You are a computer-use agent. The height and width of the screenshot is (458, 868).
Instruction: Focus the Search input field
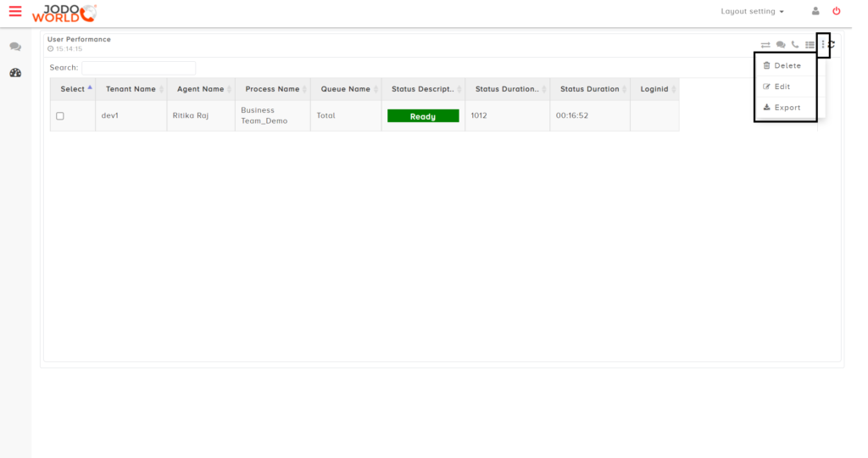pyautogui.click(x=138, y=68)
